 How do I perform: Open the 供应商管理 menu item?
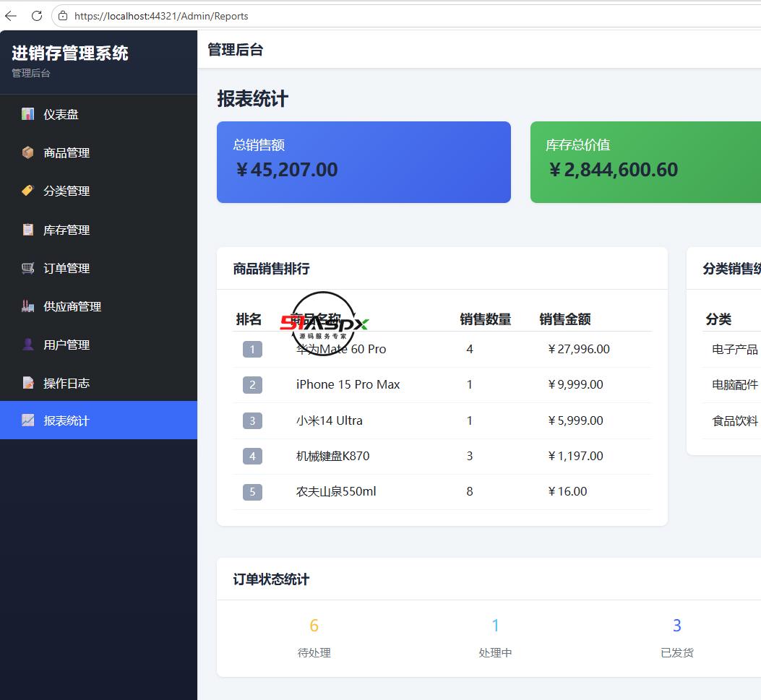point(98,306)
